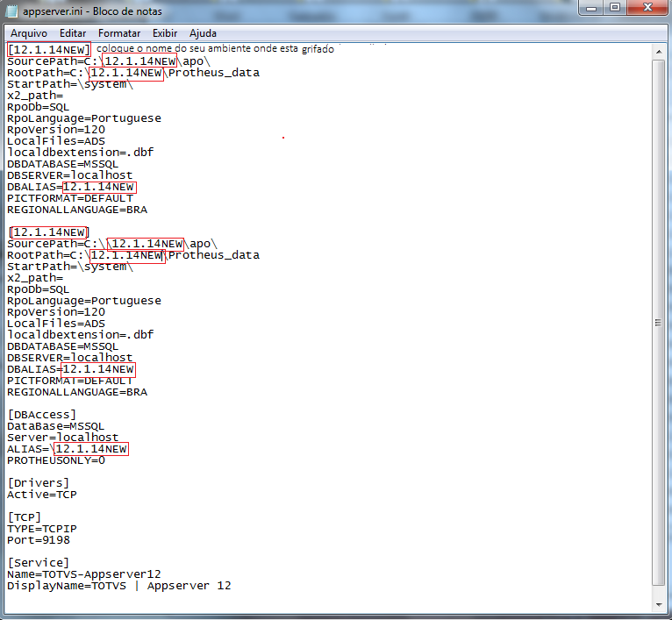Screen dimensions: 672x620
Task: Open the Formatar menu
Action: [119, 33]
